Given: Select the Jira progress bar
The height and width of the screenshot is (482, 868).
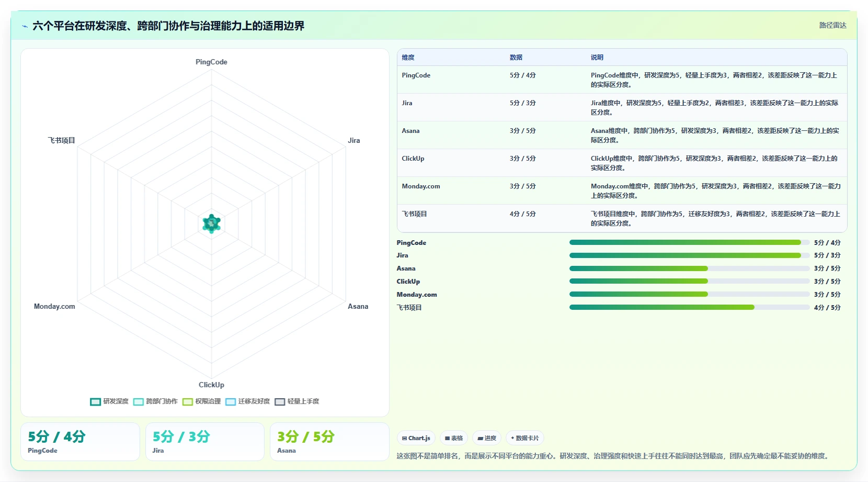Looking at the screenshot, I should [689, 255].
